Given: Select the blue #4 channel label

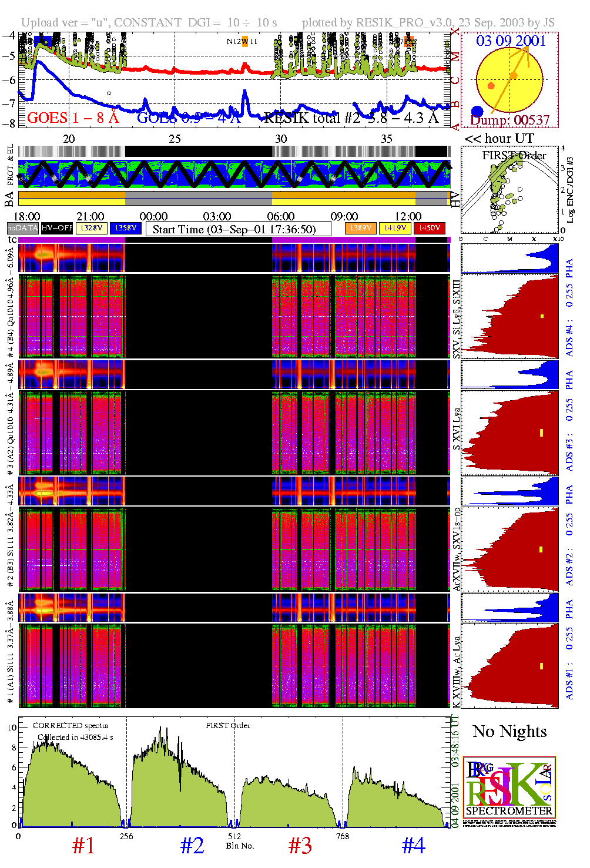Looking at the screenshot, I should pos(413,846).
